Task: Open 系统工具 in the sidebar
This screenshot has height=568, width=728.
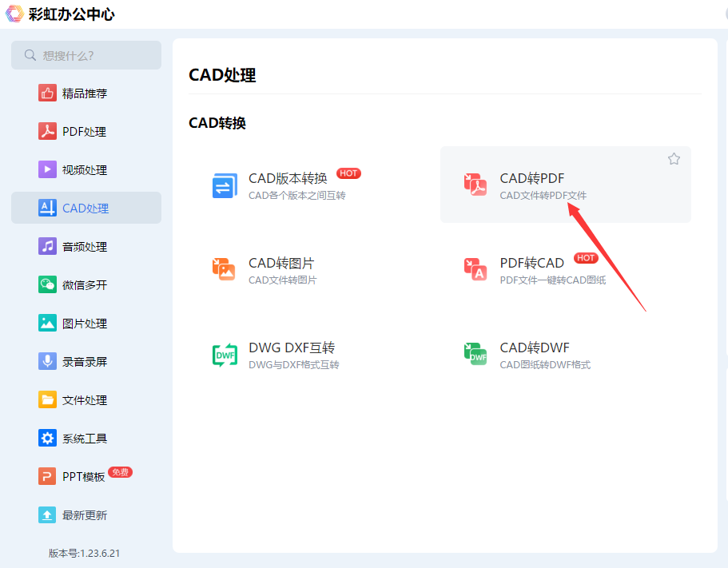Action: (86, 438)
